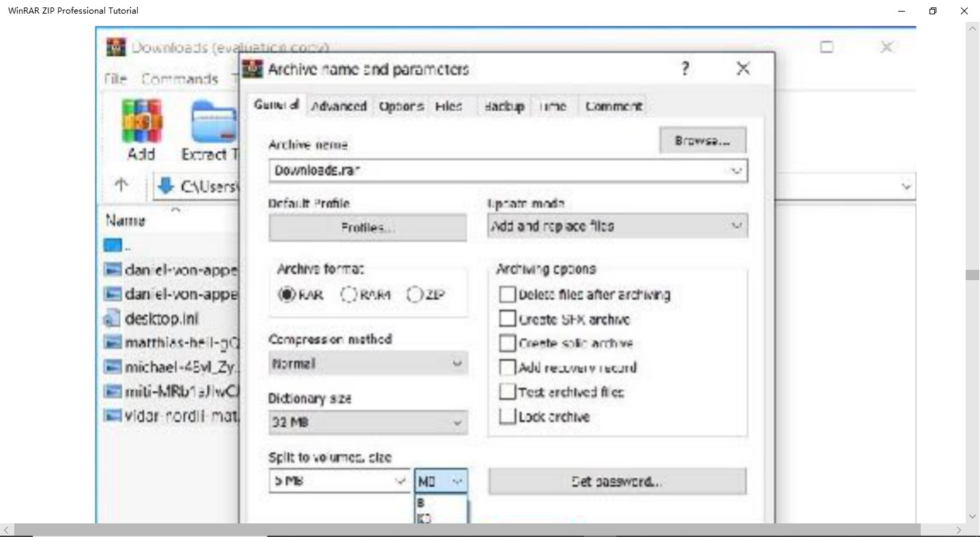Check Create SFX archive

point(507,319)
